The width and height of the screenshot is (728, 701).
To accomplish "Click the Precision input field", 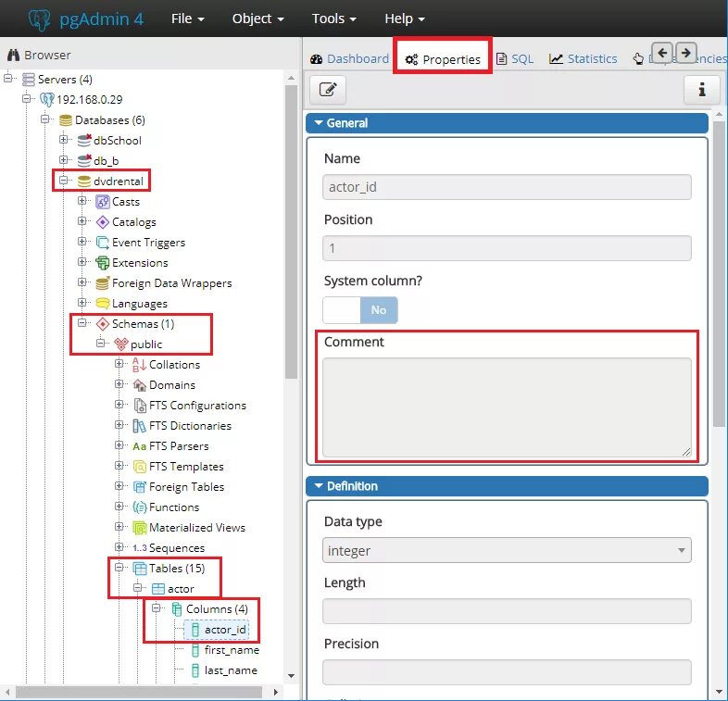I will pyautogui.click(x=507, y=672).
